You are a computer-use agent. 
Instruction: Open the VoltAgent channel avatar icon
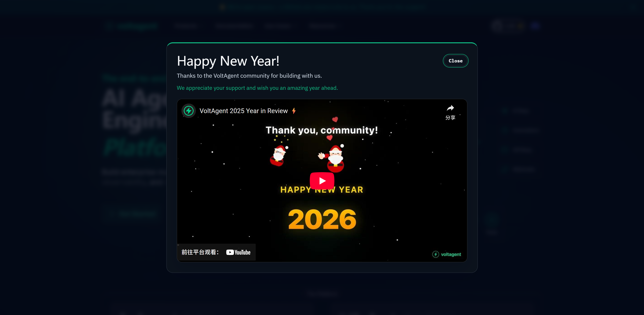[189, 111]
